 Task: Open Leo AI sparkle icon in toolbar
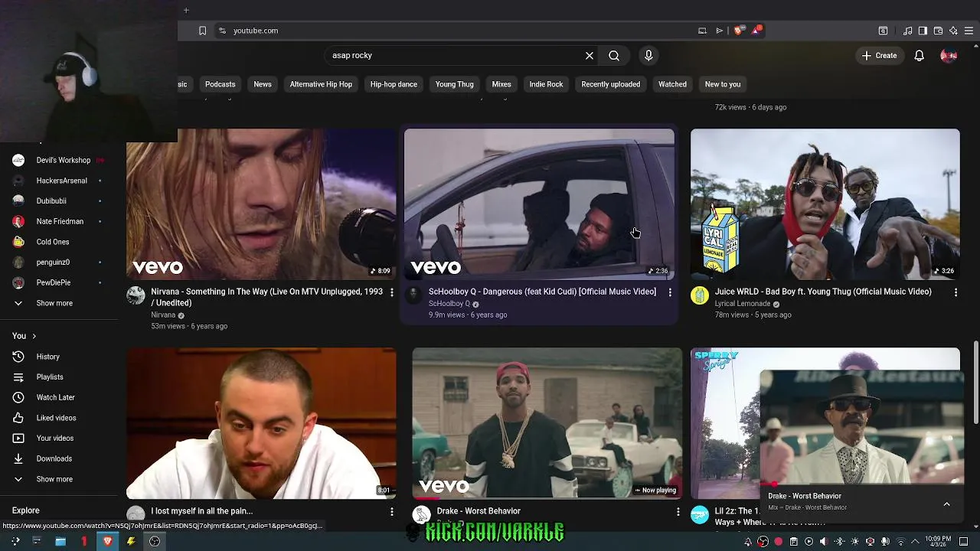[953, 31]
